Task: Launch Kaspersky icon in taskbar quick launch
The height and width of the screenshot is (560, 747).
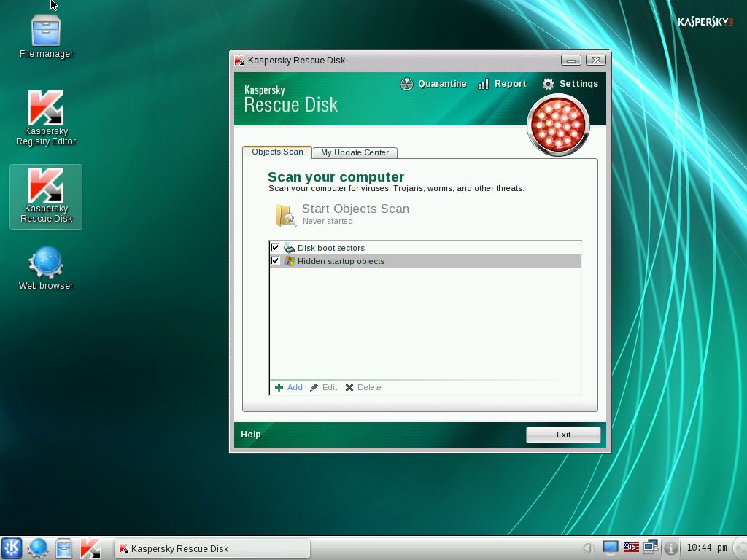Action: (90, 548)
